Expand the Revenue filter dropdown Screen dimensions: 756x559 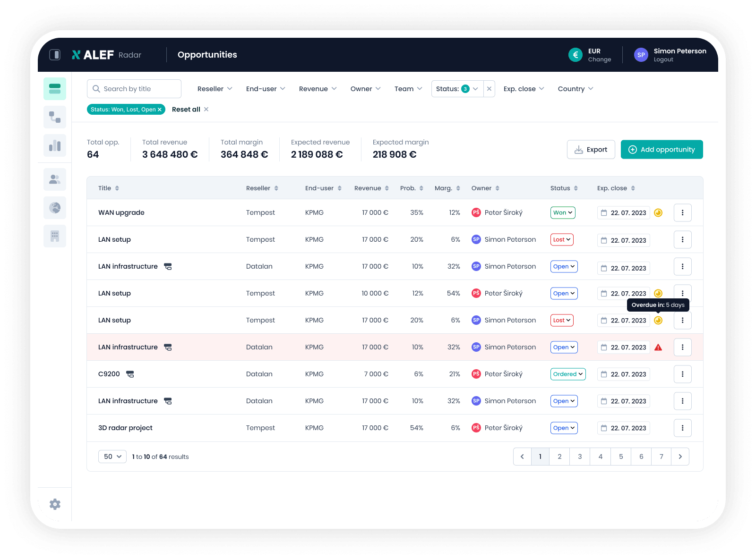[x=318, y=89]
